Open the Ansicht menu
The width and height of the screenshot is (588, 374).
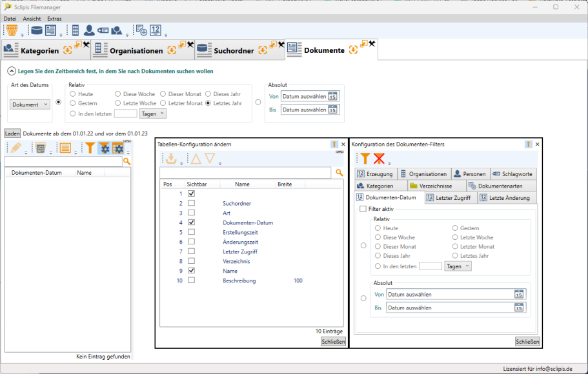click(32, 18)
